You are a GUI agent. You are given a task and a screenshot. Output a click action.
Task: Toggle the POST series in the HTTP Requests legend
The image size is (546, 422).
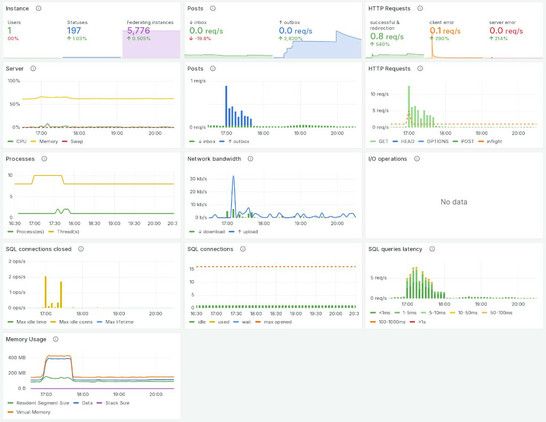point(467,141)
